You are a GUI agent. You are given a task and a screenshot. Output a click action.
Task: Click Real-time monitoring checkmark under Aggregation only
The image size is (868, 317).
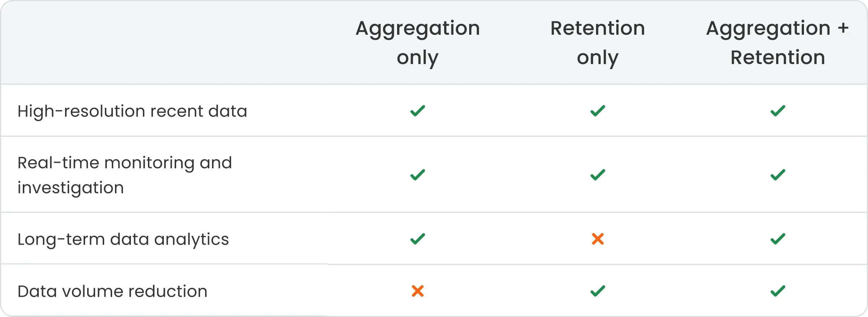[x=417, y=175]
